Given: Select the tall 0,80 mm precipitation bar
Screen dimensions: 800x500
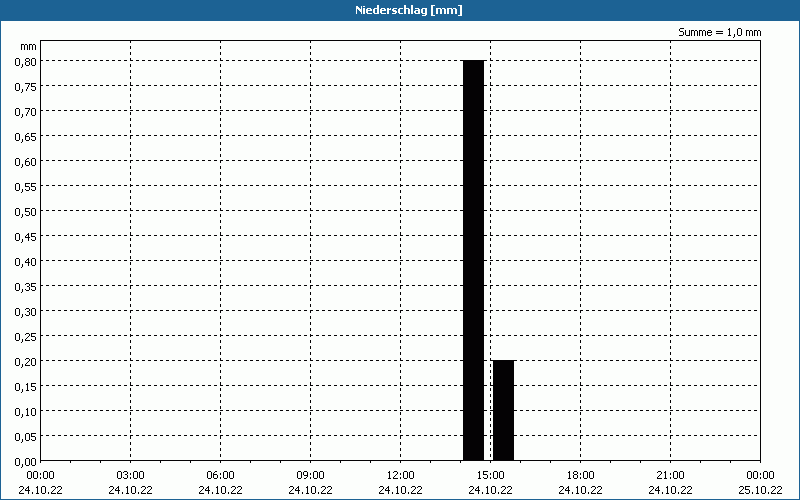Looking at the screenshot, I should [473, 260].
